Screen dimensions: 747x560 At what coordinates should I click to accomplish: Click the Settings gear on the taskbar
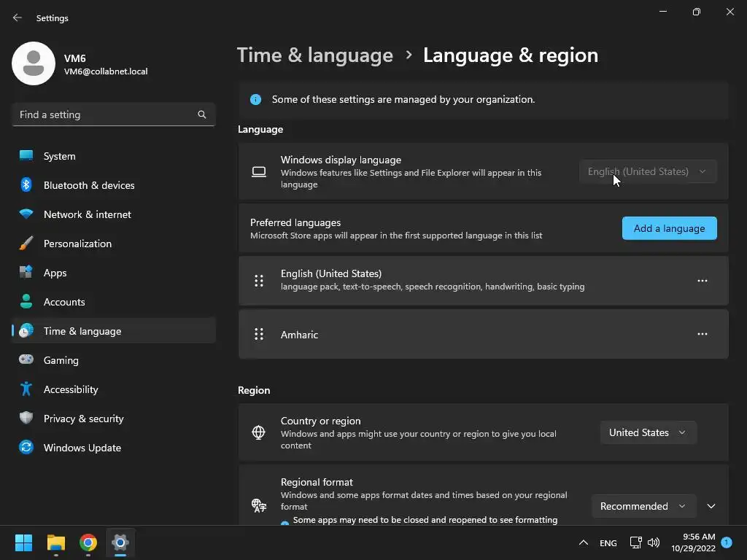coord(120,542)
